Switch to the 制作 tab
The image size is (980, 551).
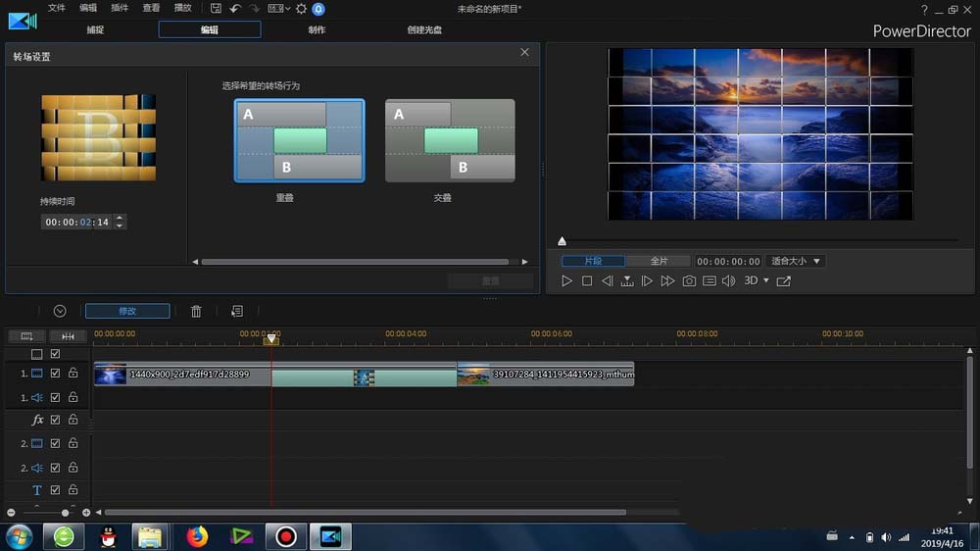[317, 29]
